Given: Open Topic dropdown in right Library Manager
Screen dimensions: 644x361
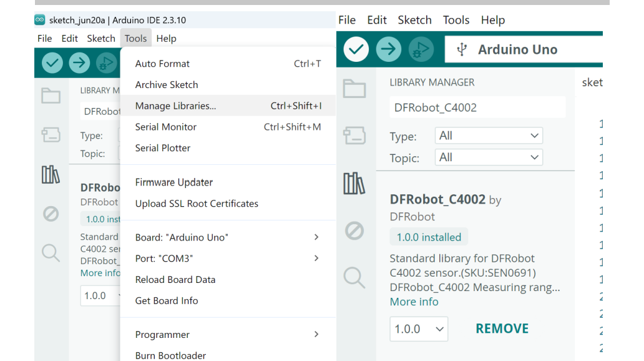Looking at the screenshot, I should coord(489,157).
